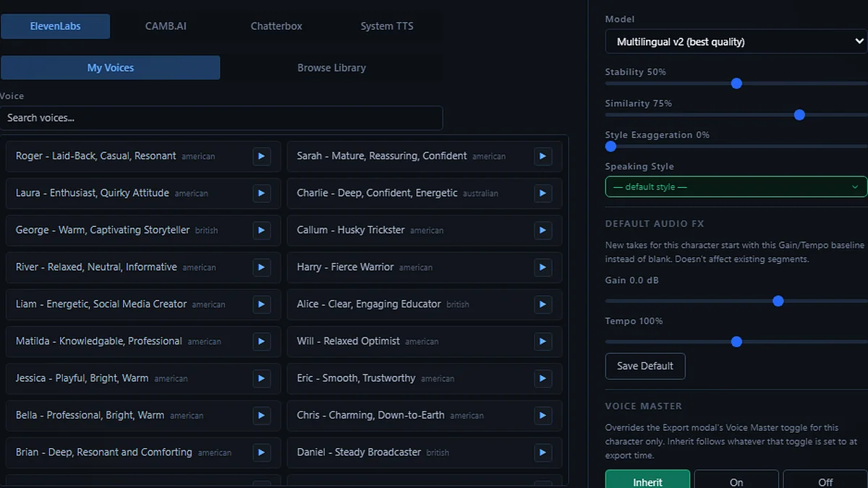The image size is (868, 488).
Task: Play preview for Roger voice
Action: click(261, 156)
